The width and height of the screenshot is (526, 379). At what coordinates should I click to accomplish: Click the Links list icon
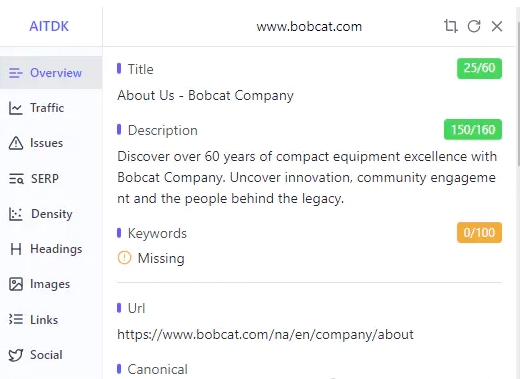[16, 319]
